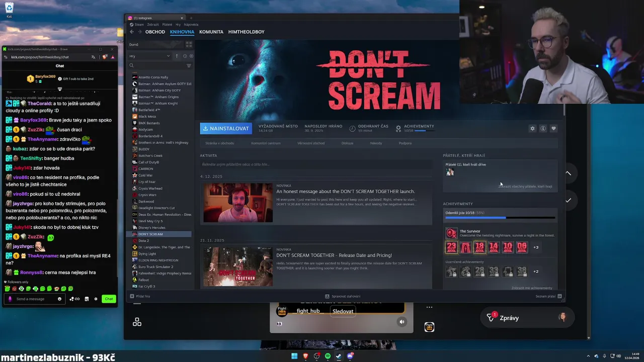This screenshot has height=362, width=644.
Task: Mute the Instagram reel sound icon
Action: [x=401, y=322]
